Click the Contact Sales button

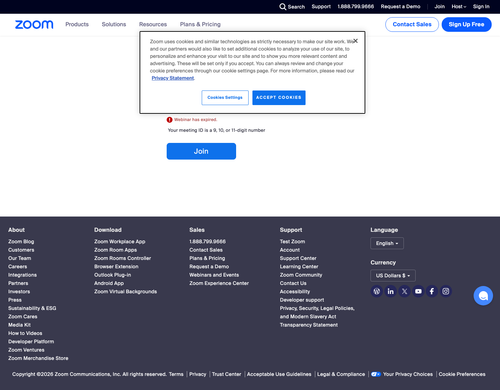click(x=412, y=24)
